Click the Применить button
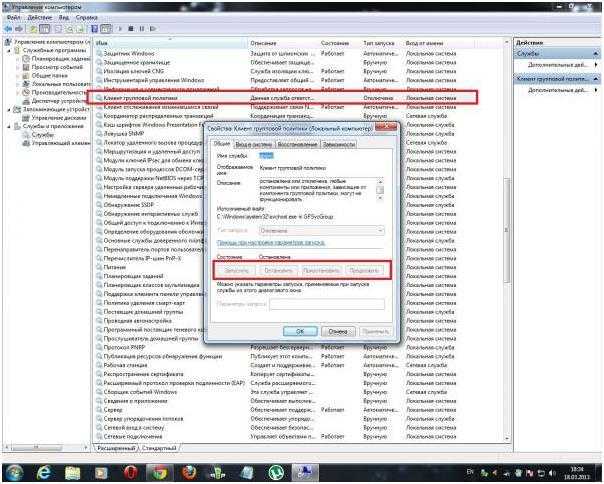 click(x=375, y=331)
